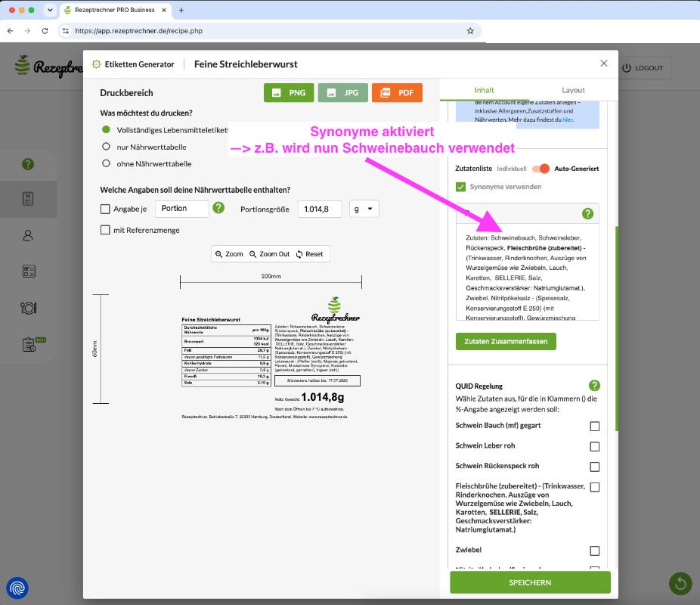The width and height of the screenshot is (700, 605).
Task: Click the Zutaten Zusammenfassen button
Action: click(x=506, y=342)
